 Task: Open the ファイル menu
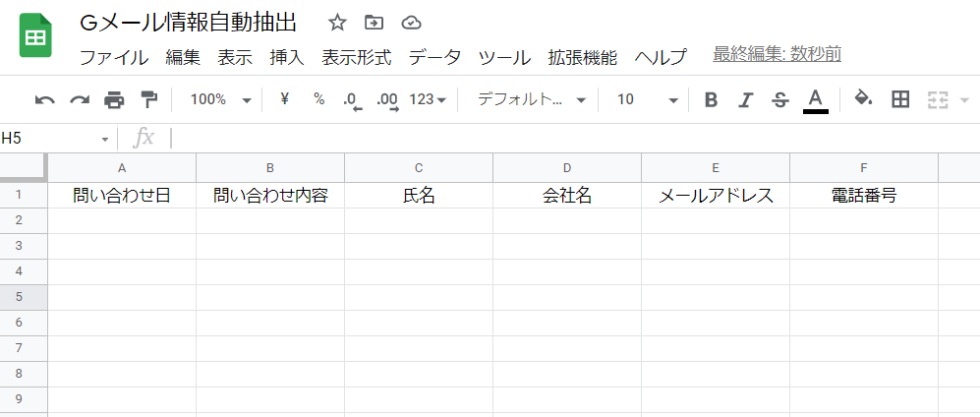point(114,57)
